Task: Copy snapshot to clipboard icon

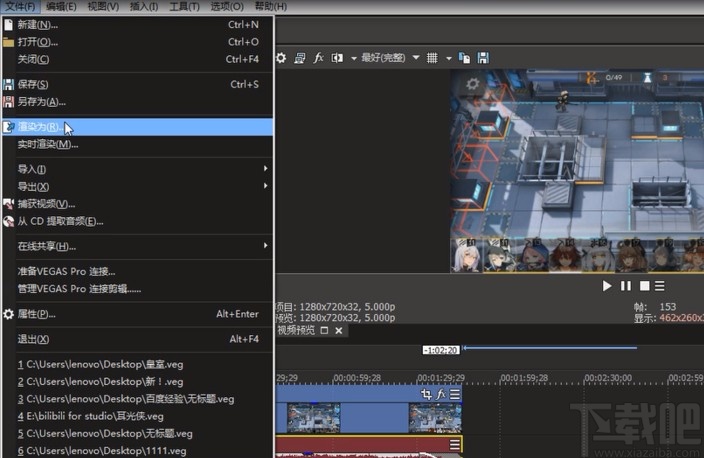Action: point(465,59)
